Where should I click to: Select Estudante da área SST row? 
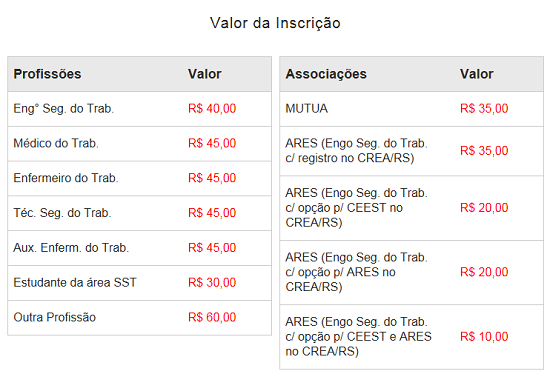139,282
